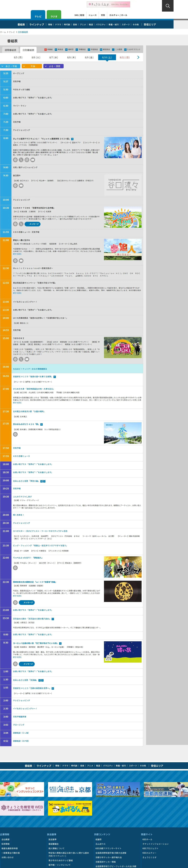Viewport: 188px width, 868px height.
Task: Open スポーツ in the footer navigation bar
Action: 133,766
